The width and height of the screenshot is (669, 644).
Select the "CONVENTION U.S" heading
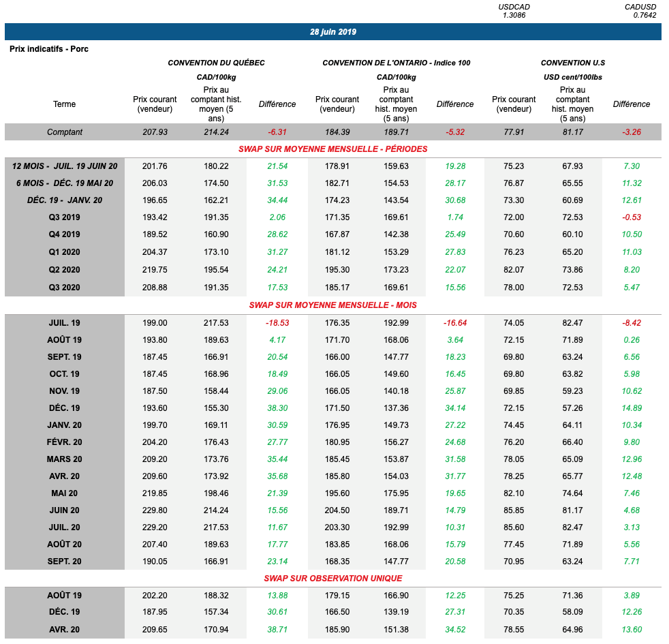click(572, 63)
